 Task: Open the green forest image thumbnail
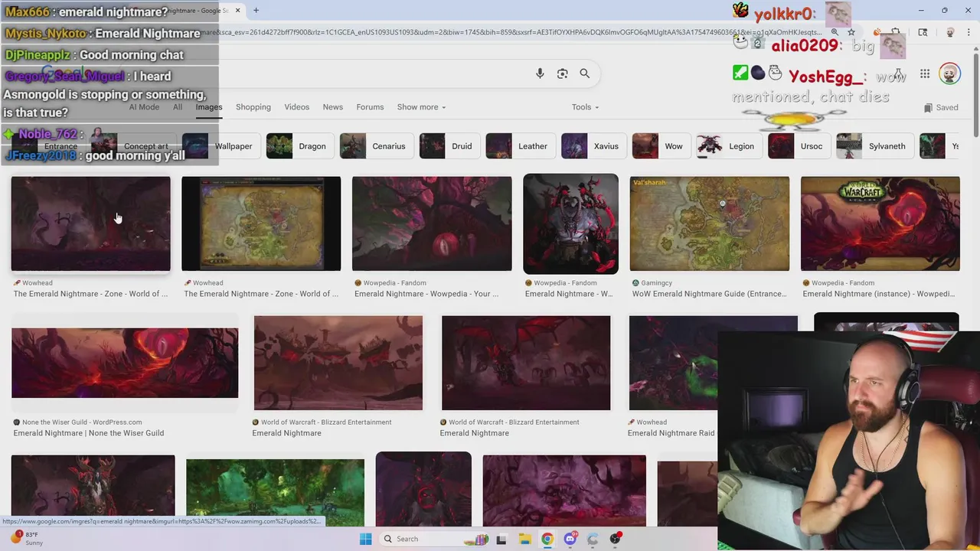point(275,492)
